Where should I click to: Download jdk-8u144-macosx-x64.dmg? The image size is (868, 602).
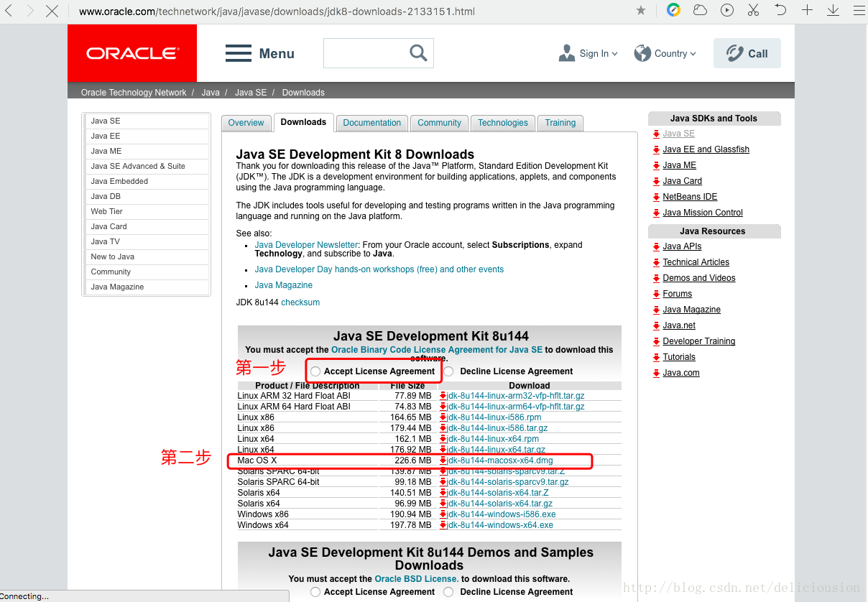tap(500, 460)
